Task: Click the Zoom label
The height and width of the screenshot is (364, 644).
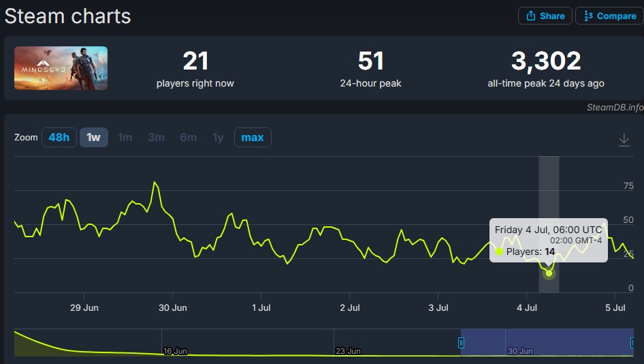Action: pyautogui.click(x=26, y=138)
